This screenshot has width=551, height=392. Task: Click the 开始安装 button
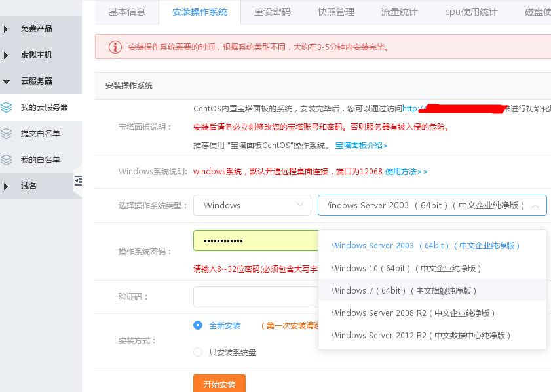pyautogui.click(x=219, y=384)
